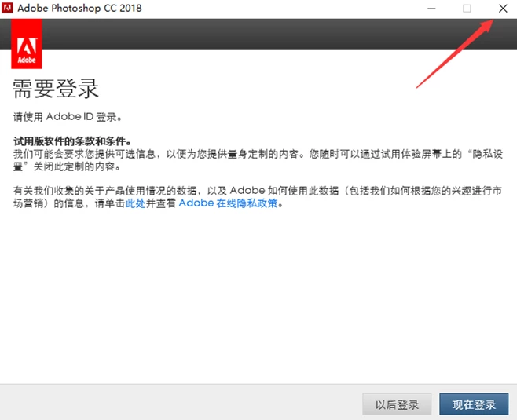Click the small Adobe icon in title bar
The image size is (517, 420).
(7, 8)
